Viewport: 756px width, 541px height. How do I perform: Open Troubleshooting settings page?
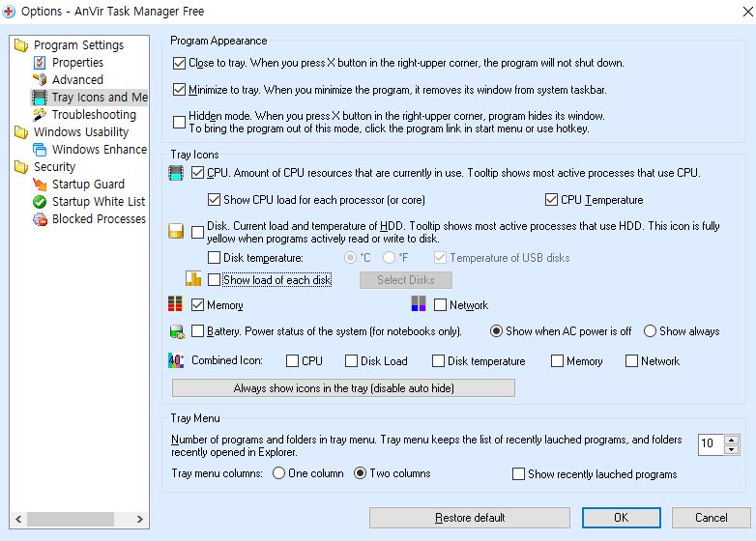click(x=94, y=115)
